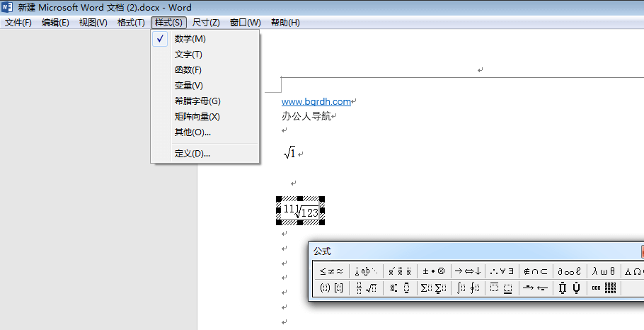Open overbar and underbar templates palette
Image resolution: width=644 pixels, height=330 pixels.
502,288
